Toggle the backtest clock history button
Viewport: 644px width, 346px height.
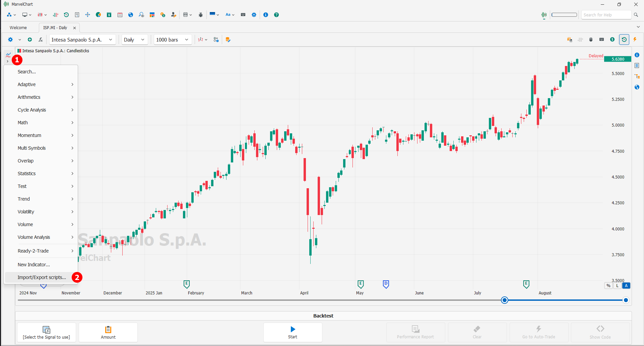point(624,40)
